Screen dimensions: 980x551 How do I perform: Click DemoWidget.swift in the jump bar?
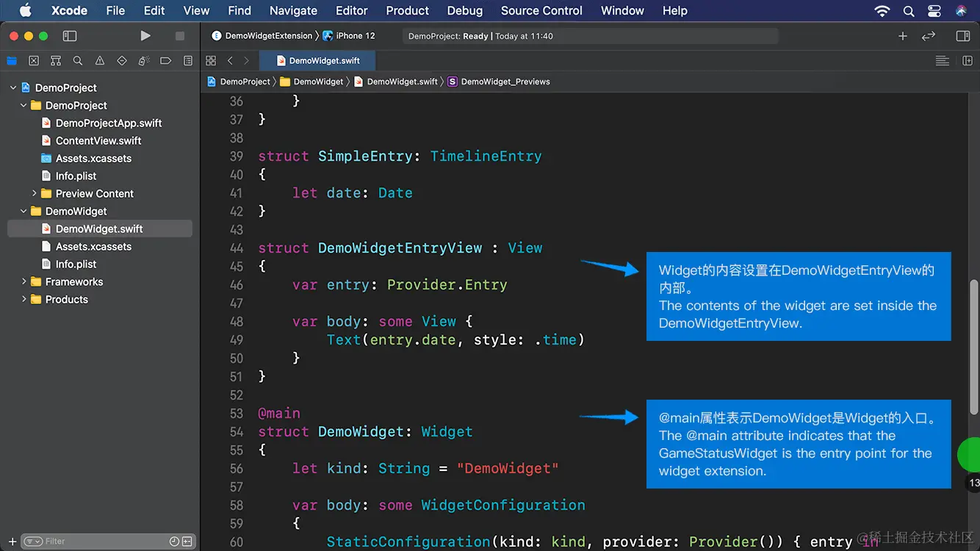pos(396,82)
